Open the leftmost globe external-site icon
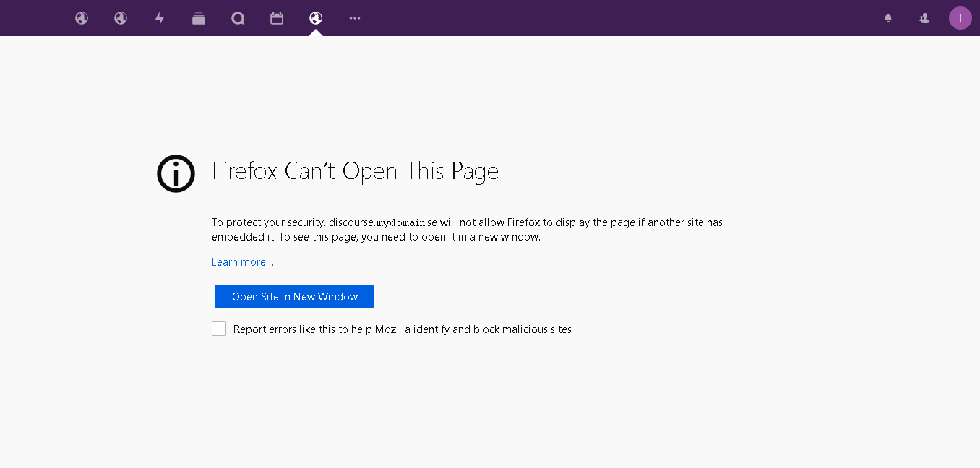Screen dimensions: 980x468 coord(82,18)
